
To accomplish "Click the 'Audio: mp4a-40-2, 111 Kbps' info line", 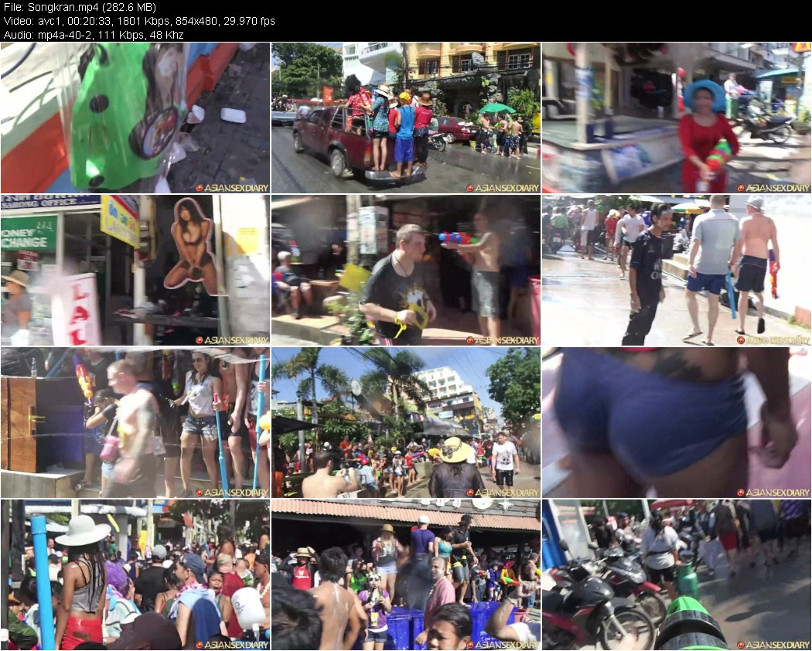I will 94,36.
